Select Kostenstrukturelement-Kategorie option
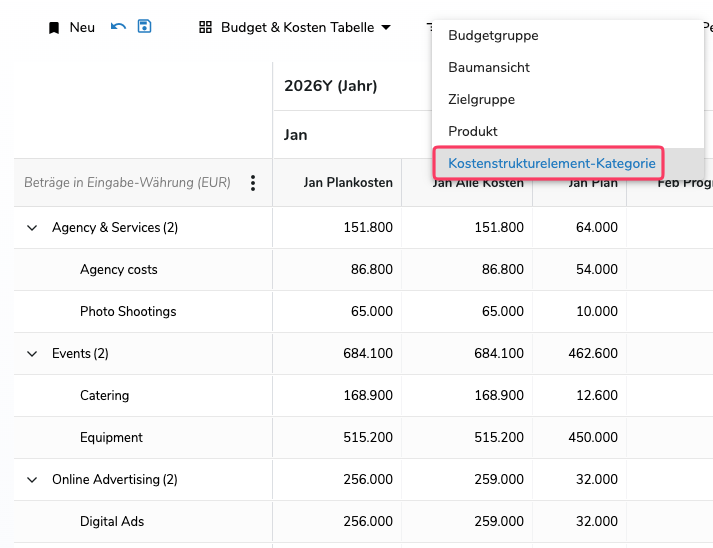Viewport: 713px width, 548px height. (x=552, y=163)
